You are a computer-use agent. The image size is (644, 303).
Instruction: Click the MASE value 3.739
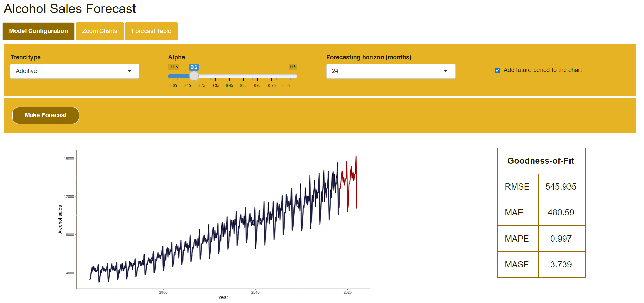(x=561, y=265)
